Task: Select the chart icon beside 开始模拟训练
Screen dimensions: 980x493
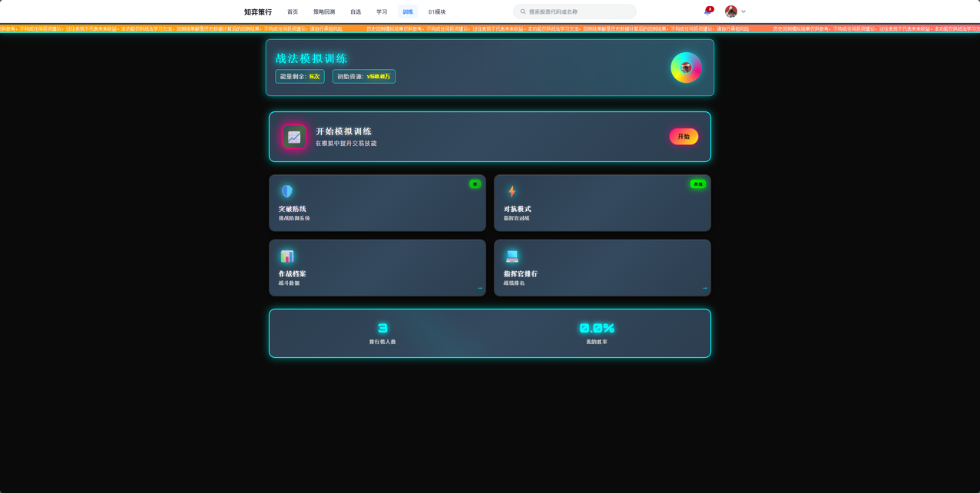Action: click(x=293, y=137)
